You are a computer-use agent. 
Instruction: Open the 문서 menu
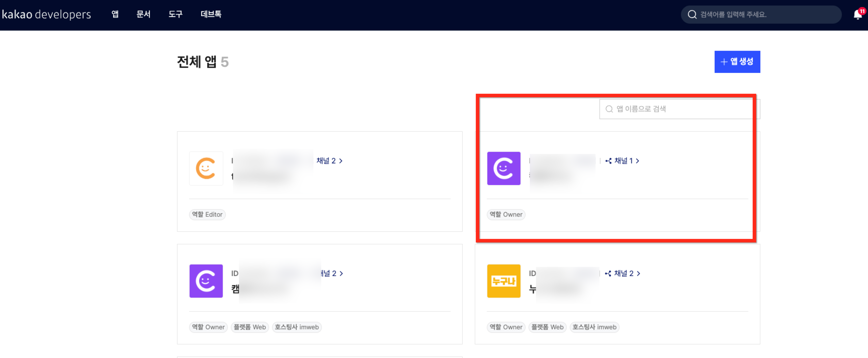point(143,14)
